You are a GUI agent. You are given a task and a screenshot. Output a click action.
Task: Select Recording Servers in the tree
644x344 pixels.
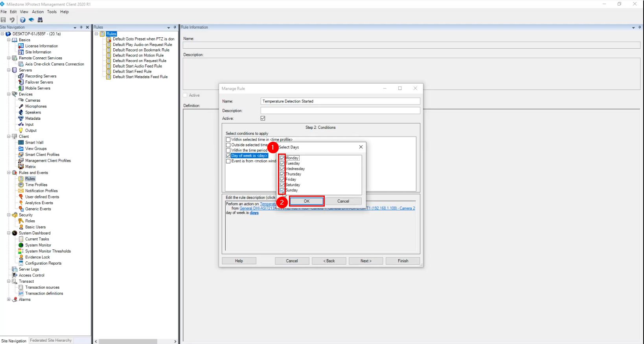tap(40, 76)
